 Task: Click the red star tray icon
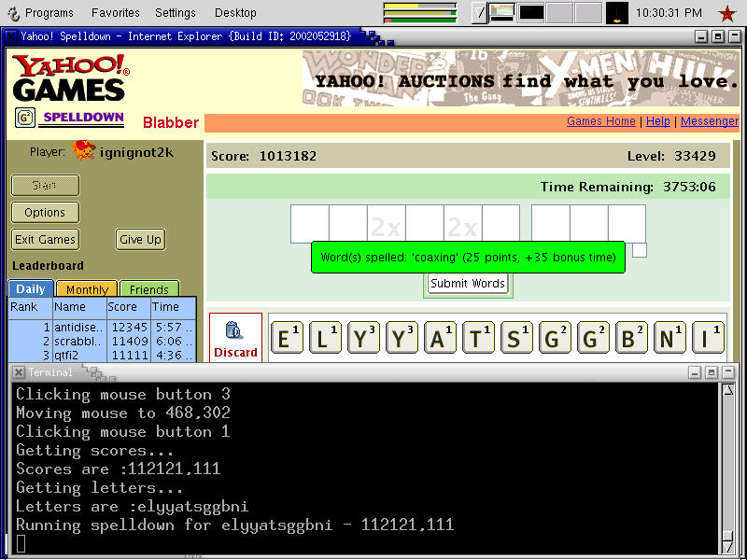[727, 13]
